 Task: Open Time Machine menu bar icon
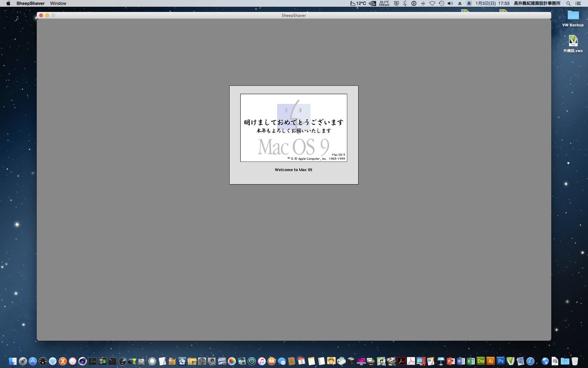tap(441, 3)
